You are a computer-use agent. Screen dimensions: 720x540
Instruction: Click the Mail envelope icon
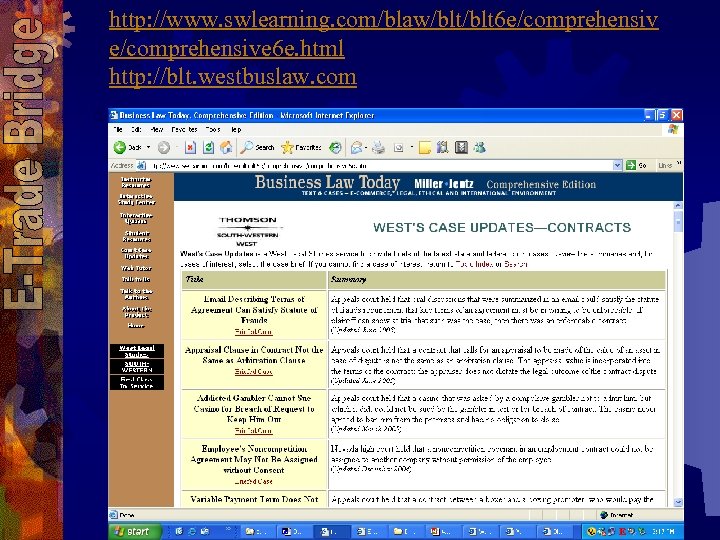click(x=356, y=147)
